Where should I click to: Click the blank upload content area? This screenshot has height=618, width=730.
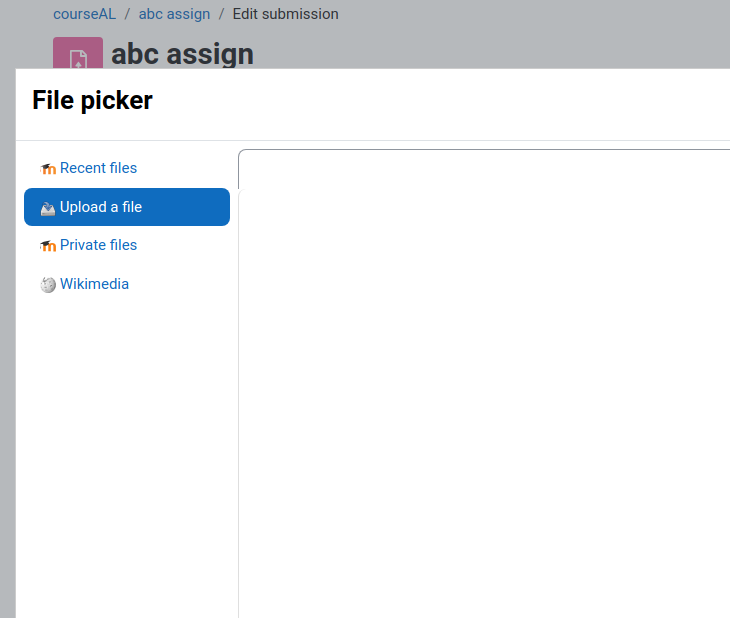(x=484, y=403)
